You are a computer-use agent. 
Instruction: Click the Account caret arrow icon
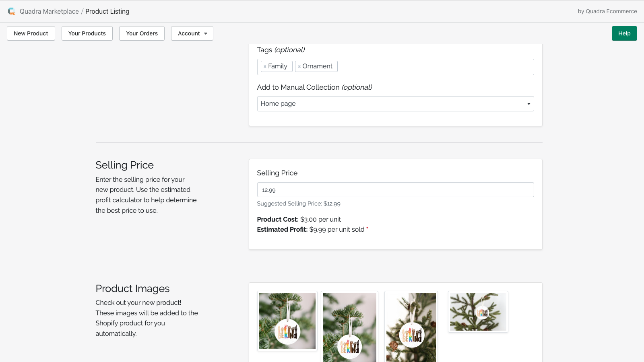[x=206, y=34]
